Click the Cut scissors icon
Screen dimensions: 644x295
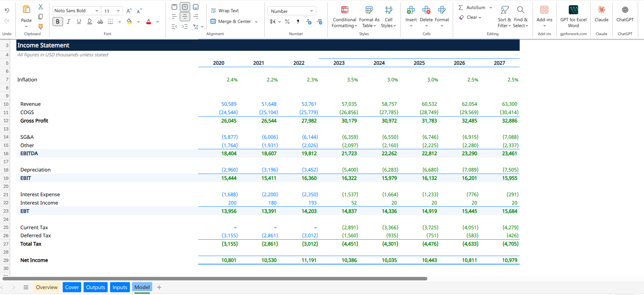[x=41, y=7]
